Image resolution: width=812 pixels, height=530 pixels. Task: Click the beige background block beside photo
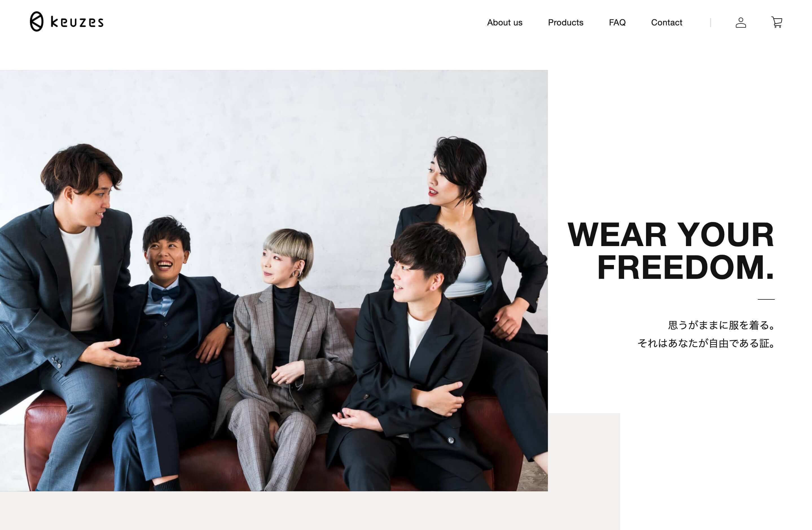click(584, 471)
